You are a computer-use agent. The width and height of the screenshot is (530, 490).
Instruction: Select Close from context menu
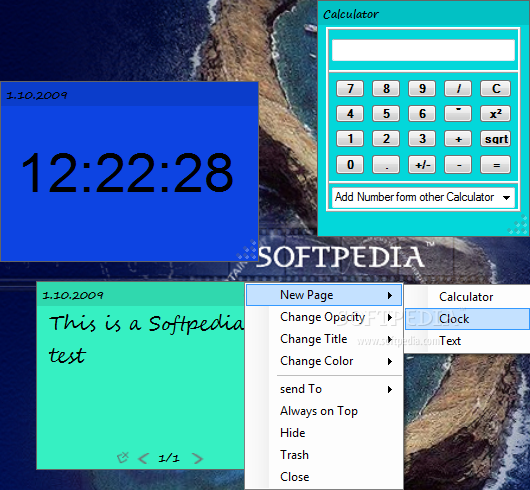point(324,477)
